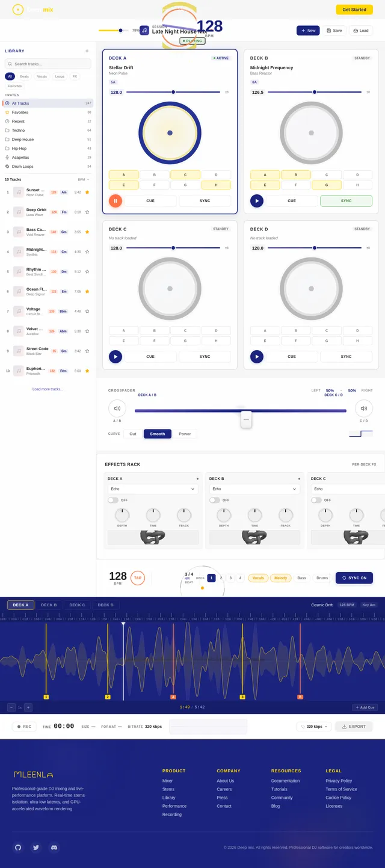Enable the Deck B effect toggle
Screen dimensions: 385x868
point(215,500)
